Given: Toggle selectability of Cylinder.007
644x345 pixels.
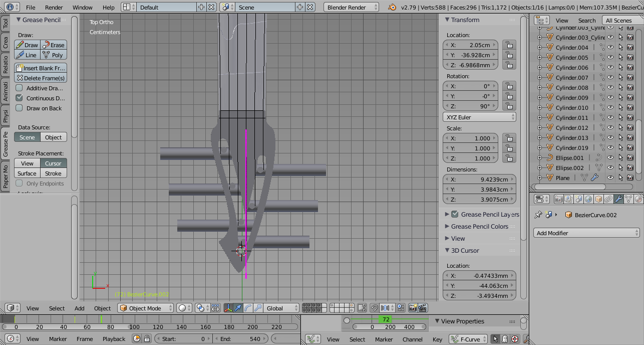Looking at the screenshot, I should click(x=620, y=77).
